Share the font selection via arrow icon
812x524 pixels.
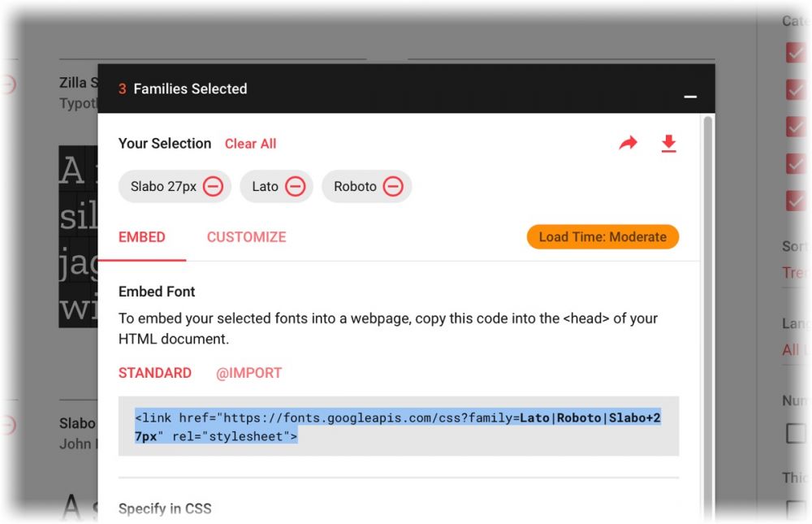(628, 142)
